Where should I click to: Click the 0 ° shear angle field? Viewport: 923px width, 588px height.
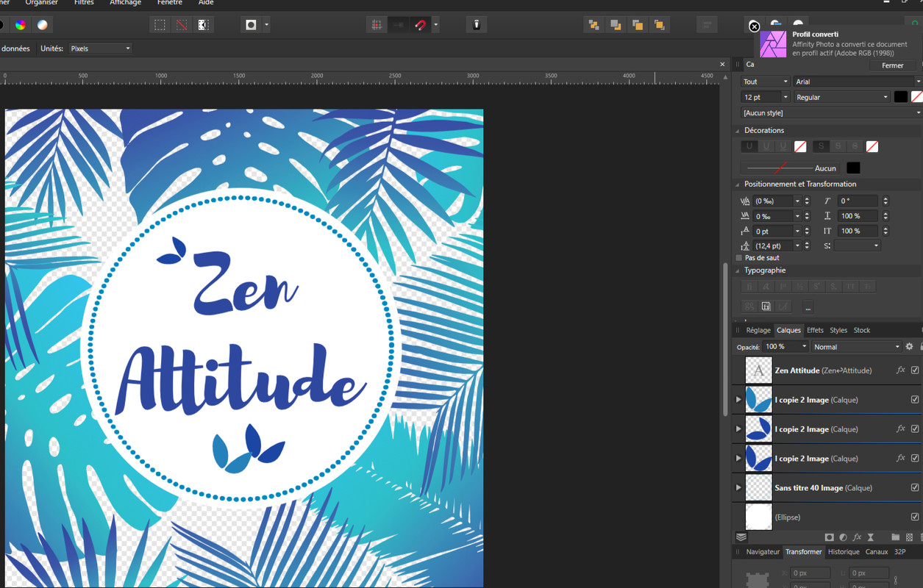pos(858,201)
